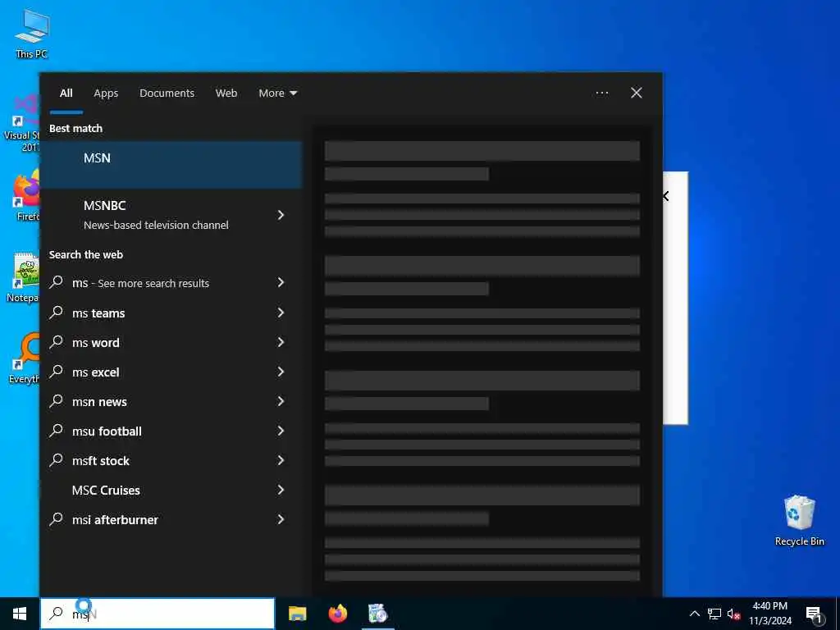Click the installer app icon on taskbar

point(377,614)
